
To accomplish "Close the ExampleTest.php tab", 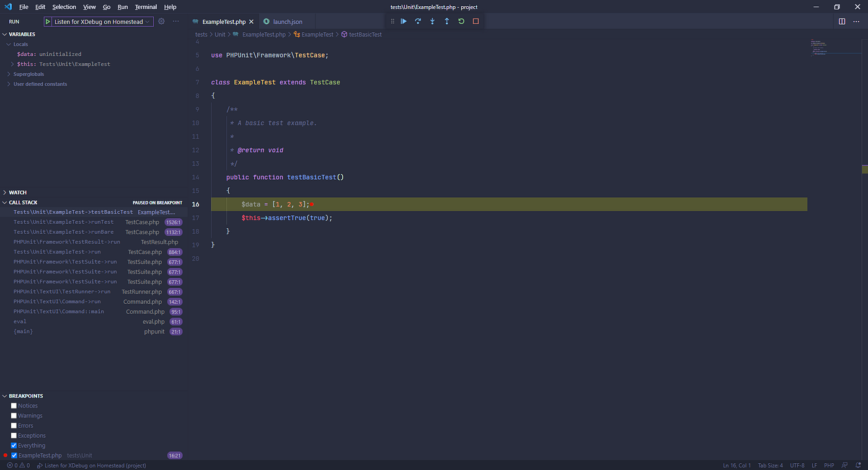I will (x=251, y=22).
